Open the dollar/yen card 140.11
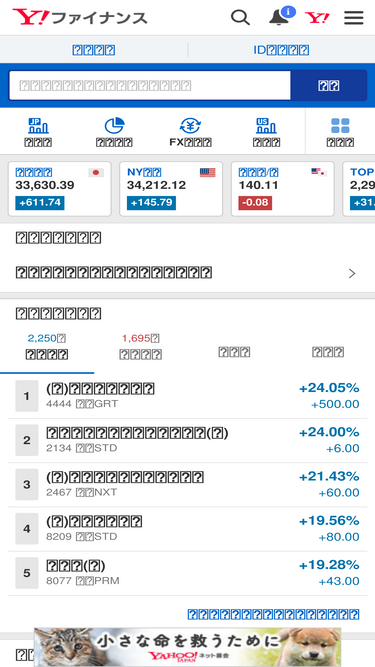Image resolution: width=375 pixels, height=667 pixels. point(283,189)
